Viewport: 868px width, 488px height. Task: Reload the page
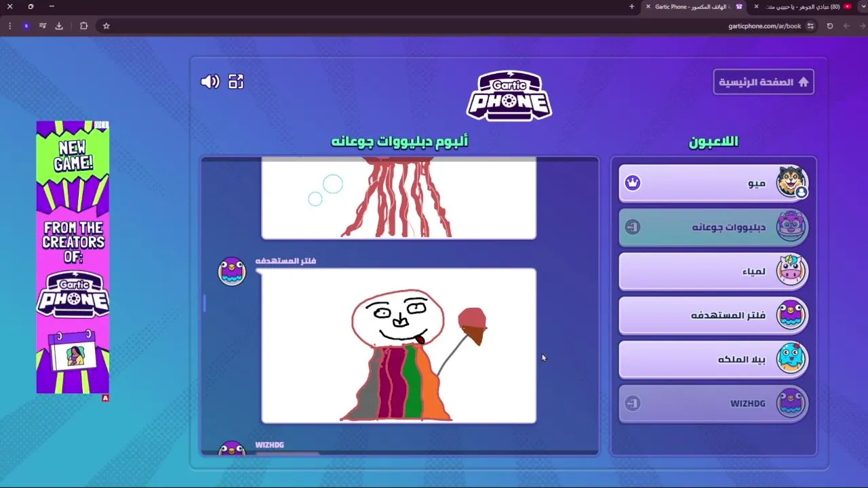[830, 26]
